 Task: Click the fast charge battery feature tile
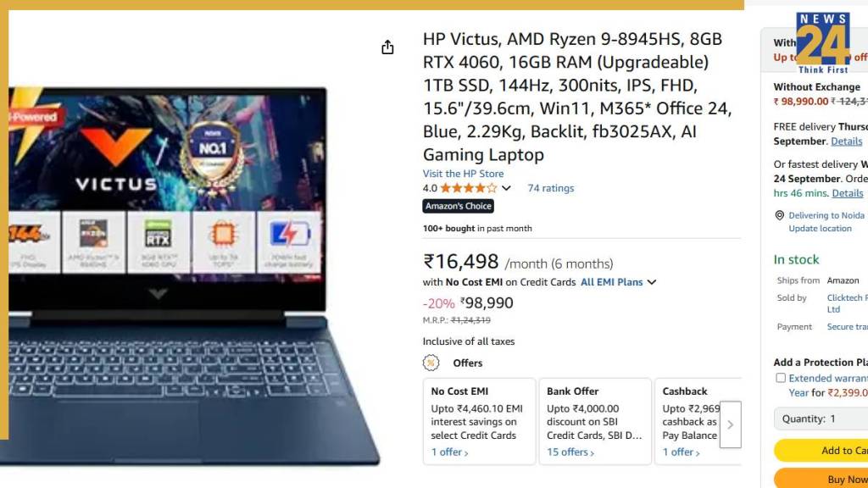(288, 241)
